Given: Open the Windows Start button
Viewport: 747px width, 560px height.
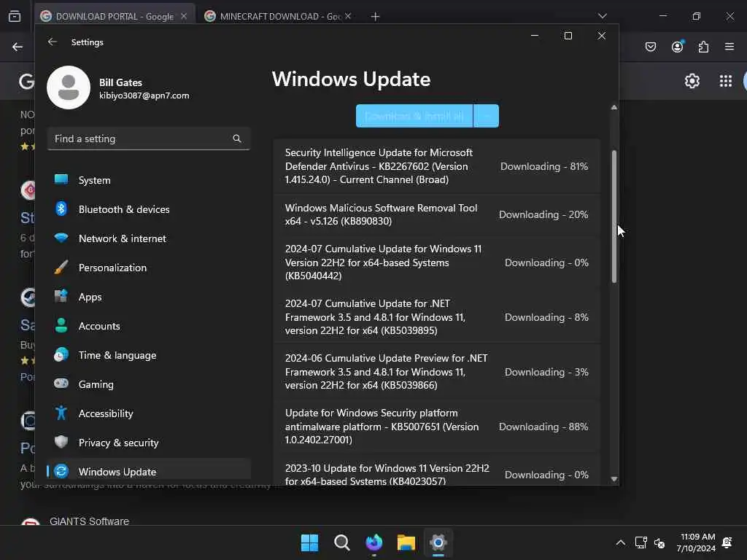Looking at the screenshot, I should (x=309, y=542).
